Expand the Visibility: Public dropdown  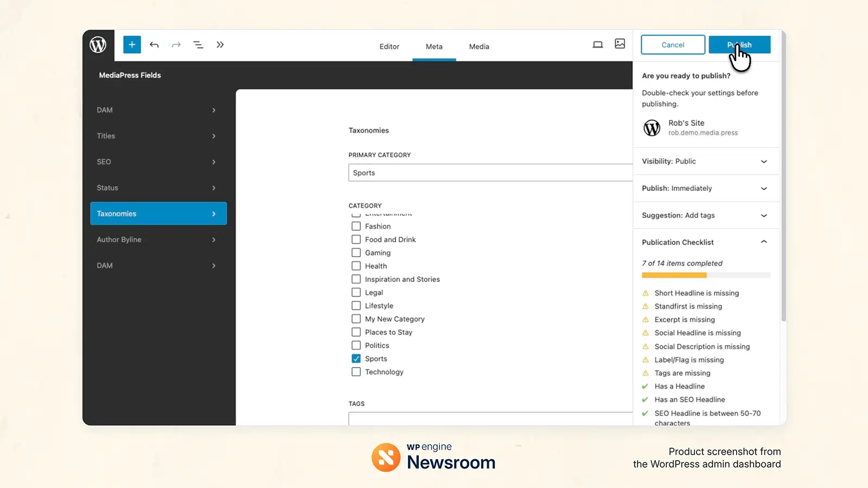764,161
